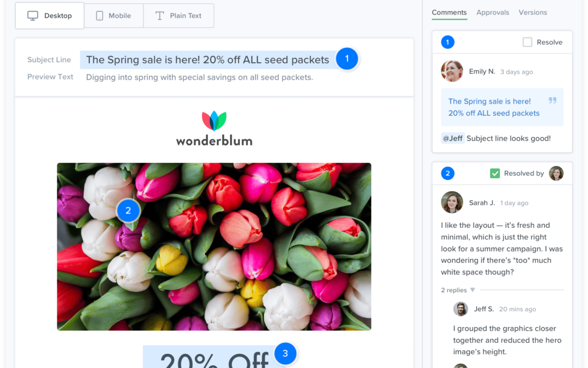Click the quoted subject line text in comment
588x368 pixels.
pos(493,107)
